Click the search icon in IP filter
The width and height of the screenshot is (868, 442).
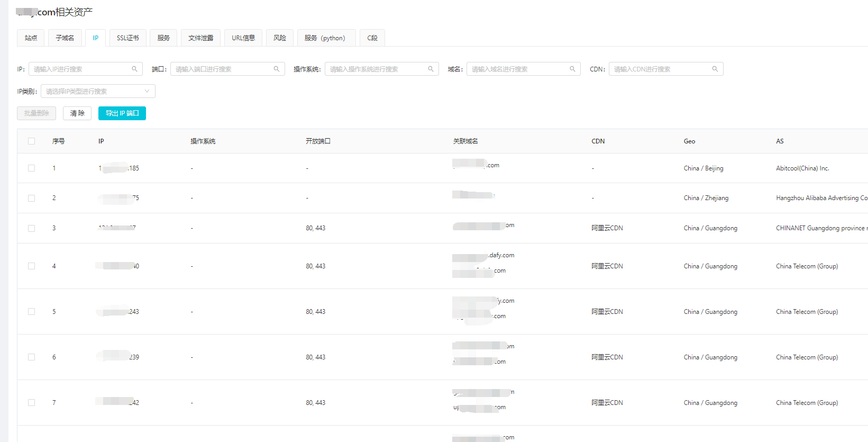tap(134, 69)
